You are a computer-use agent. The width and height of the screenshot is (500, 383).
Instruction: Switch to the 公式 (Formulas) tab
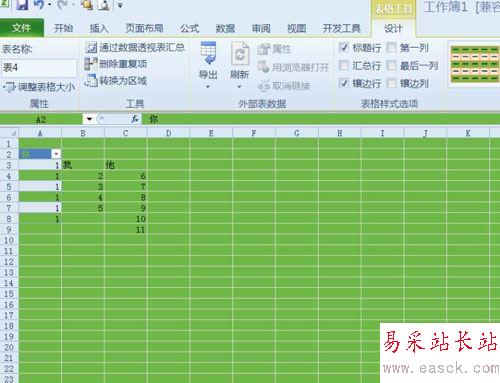[x=189, y=28]
